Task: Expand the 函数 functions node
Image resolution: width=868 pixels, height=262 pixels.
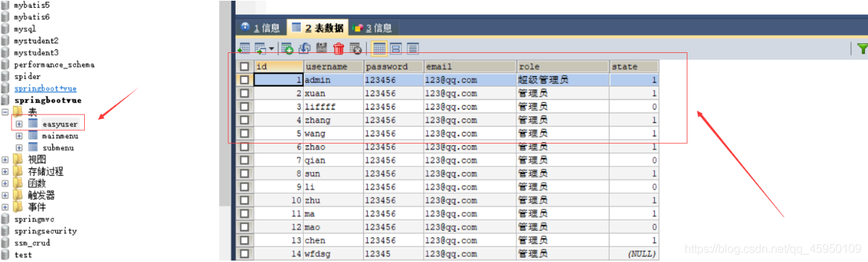Action: click(5, 184)
